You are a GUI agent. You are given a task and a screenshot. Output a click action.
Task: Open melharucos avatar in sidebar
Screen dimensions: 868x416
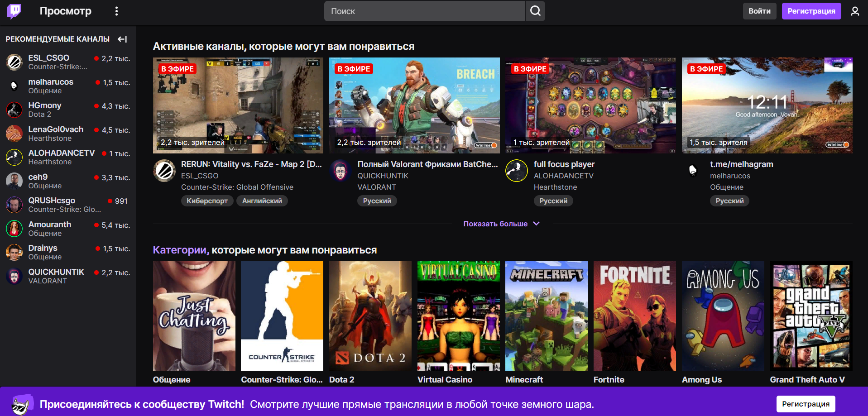pos(14,86)
